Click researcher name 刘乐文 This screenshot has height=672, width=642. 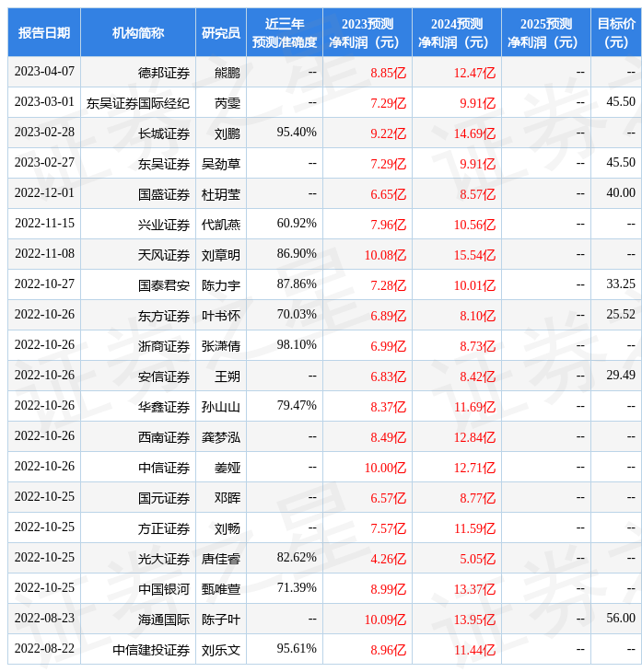click(x=221, y=650)
